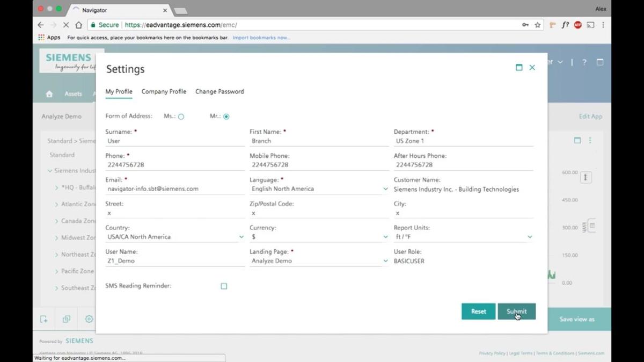Click the Submit button
Screen dimensions: 644x362
coord(516,312)
